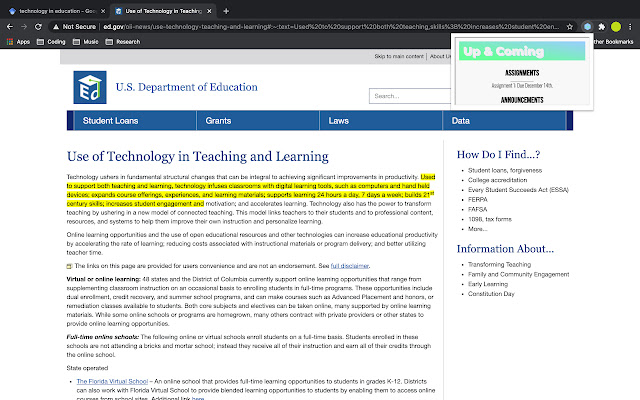Click the ANNOUNCEMENTS heading in popup
The height and width of the screenshot is (400, 640).
[x=522, y=100]
